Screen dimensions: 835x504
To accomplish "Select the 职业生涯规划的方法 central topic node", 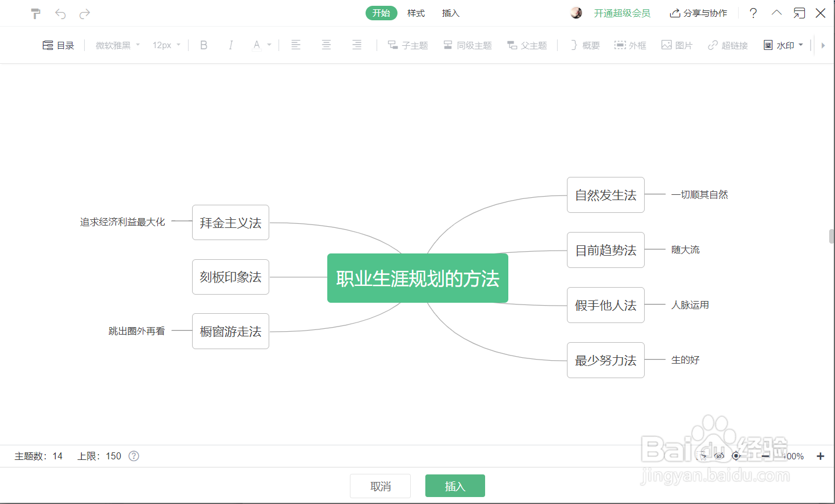I will coord(417,278).
